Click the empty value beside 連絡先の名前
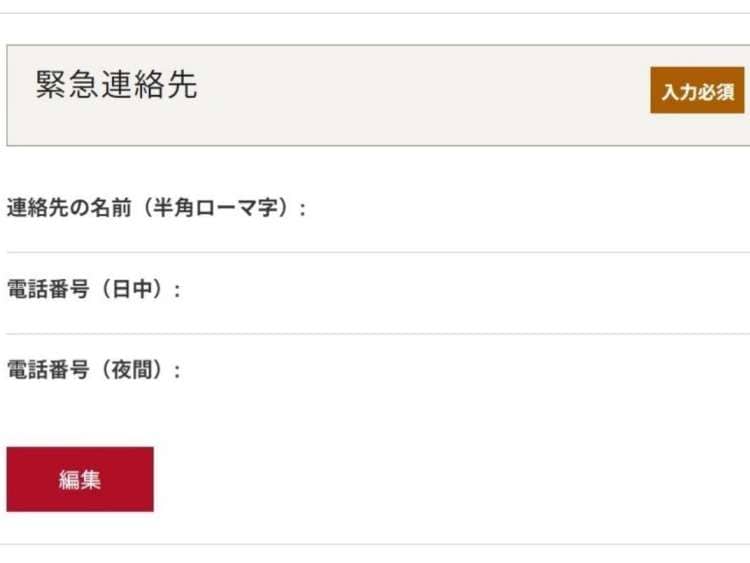Viewport: 750px width, 563px height. [500, 209]
